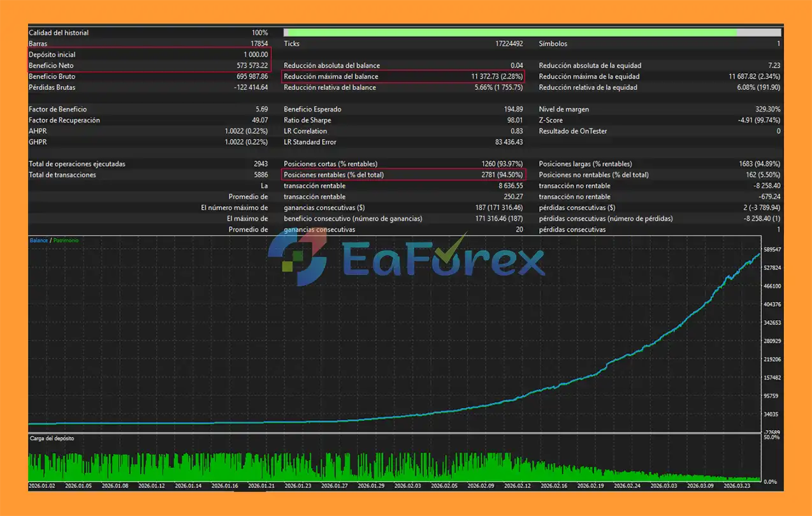Select the green Patrimonio legend label
The height and width of the screenshot is (516, 812).
(x=66, y=240)
